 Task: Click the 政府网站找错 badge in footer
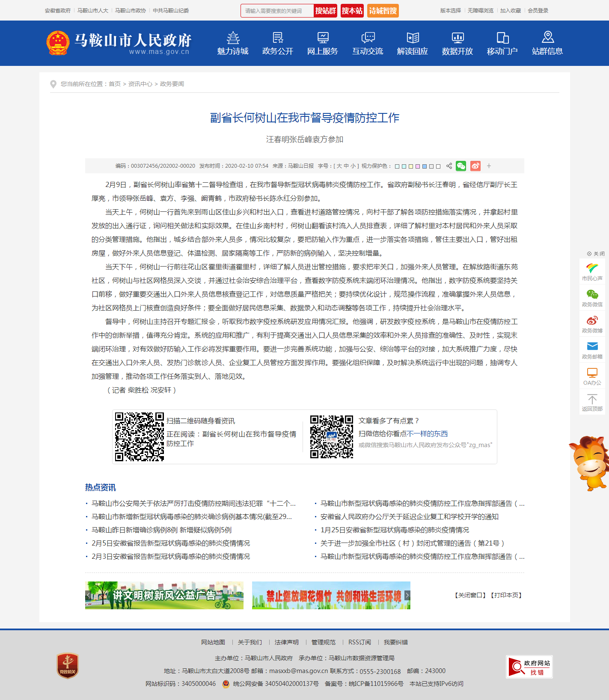pyautogui.click(x=529, y=667)
